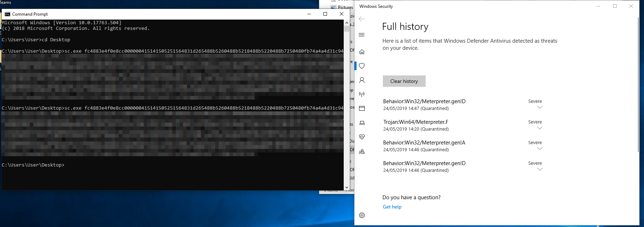
Task: Open App & browser control icon
Action: pos(362,108)
